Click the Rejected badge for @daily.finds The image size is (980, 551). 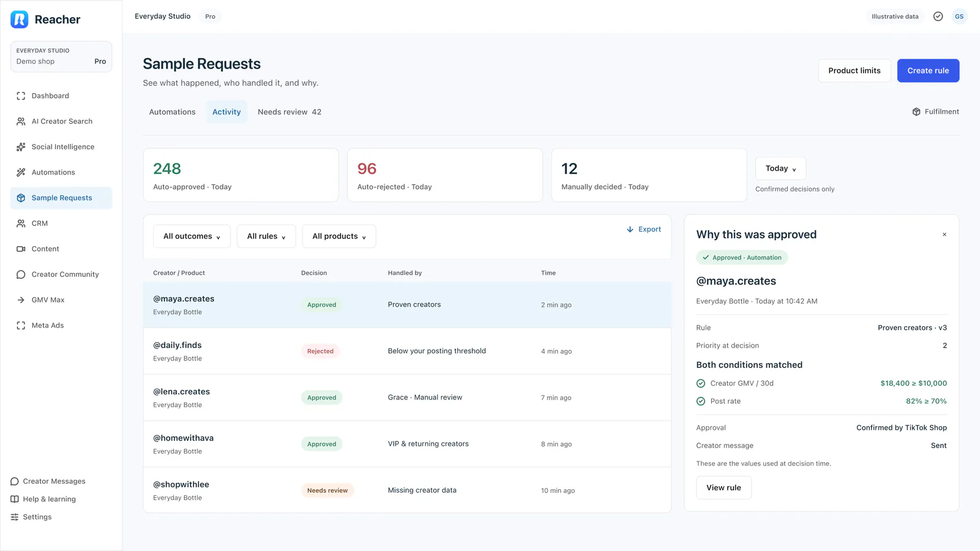pyautogui.click(x=320, y=351)
